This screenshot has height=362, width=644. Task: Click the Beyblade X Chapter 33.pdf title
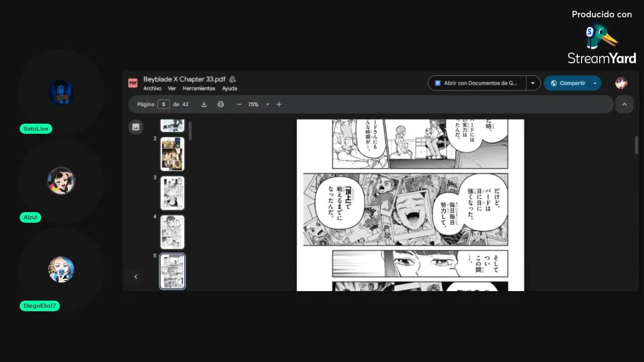pos(185,79)
